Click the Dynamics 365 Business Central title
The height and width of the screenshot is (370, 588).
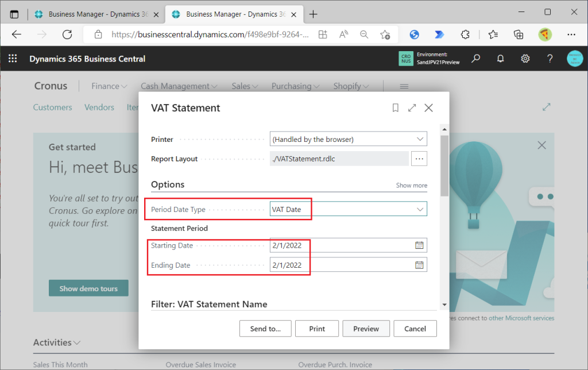click(x=87, y=59)
